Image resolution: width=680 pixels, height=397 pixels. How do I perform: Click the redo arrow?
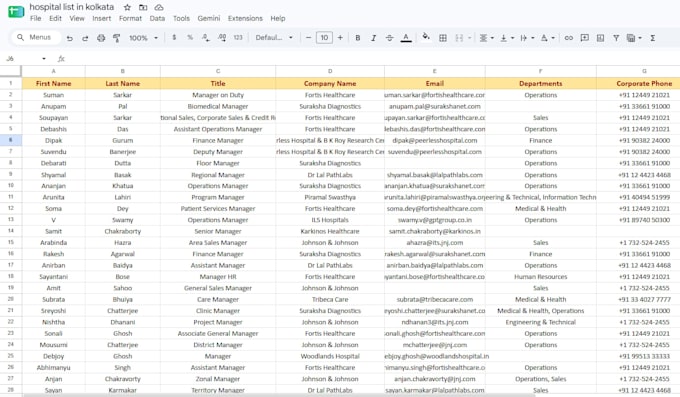pyautogui.click(x=85, y=38)
